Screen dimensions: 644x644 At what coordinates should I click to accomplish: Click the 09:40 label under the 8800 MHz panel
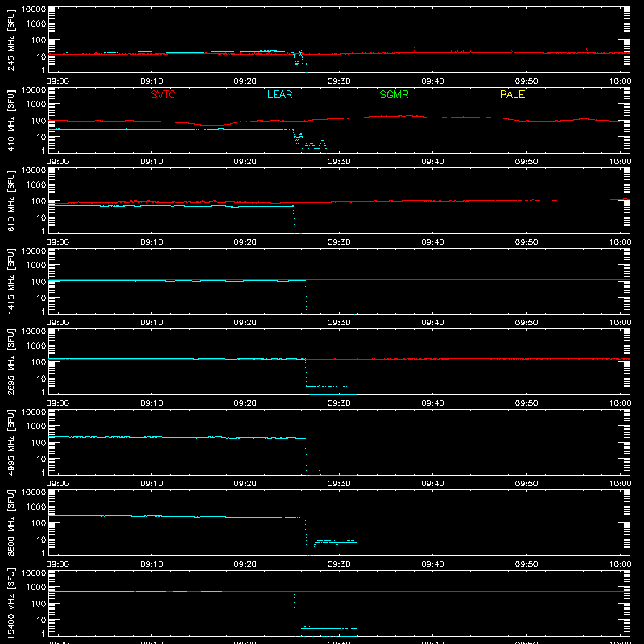(x=432, y=564)
